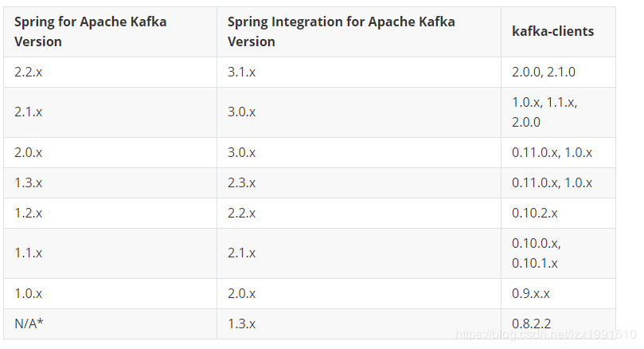Select the 1.1.x Spring Kafka version cell
Screen dimensions: 644x349
(29, 253)
